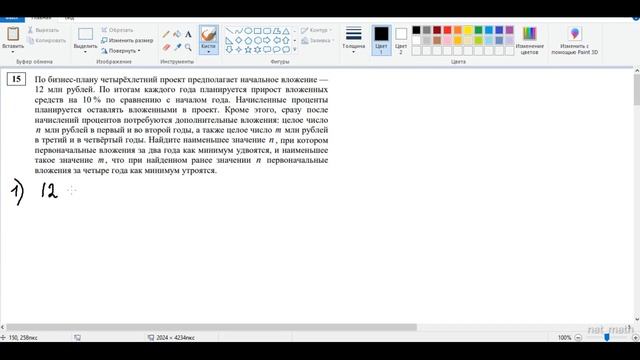Screen dimensions: 640x360
Task: Open the Paste (Вставить) dropdown arrow
Action: pyautogui.click(x=13, y=52)
